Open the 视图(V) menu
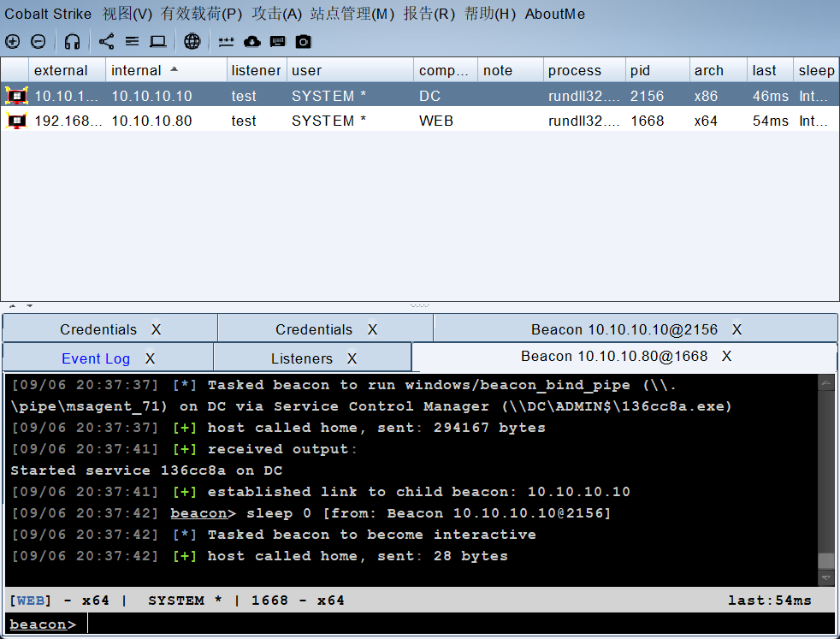840x639 pixels. [127, 14]
